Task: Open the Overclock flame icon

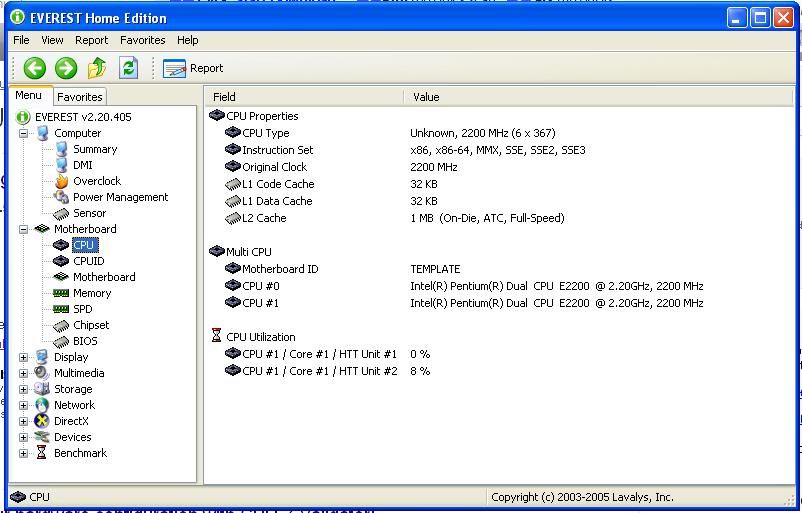Action: coord(61,181)
